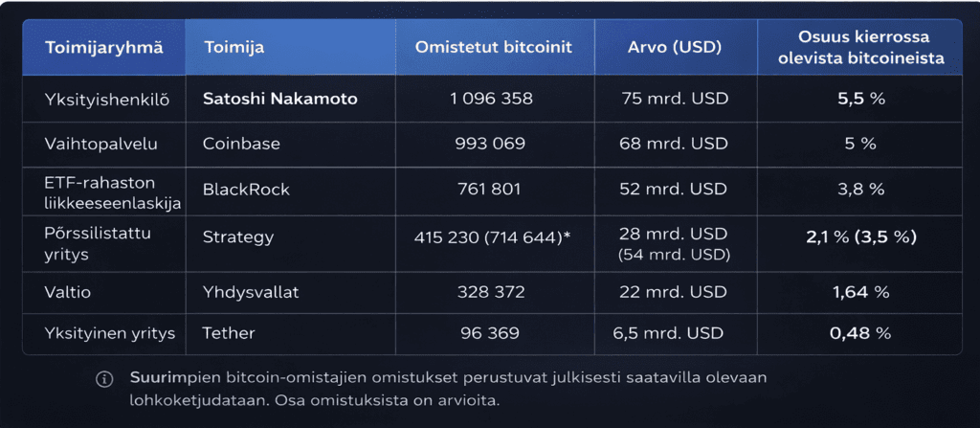Screen dimensions: 980x428
Task: Select the Tether cell
Action: [x=229, y=333]
